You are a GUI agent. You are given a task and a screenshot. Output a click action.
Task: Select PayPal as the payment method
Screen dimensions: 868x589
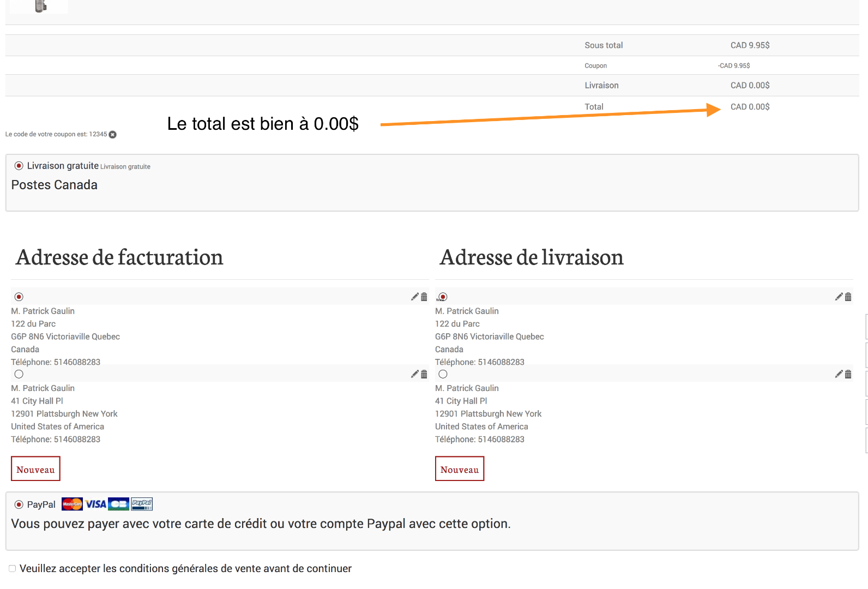(x=19, y=504)
